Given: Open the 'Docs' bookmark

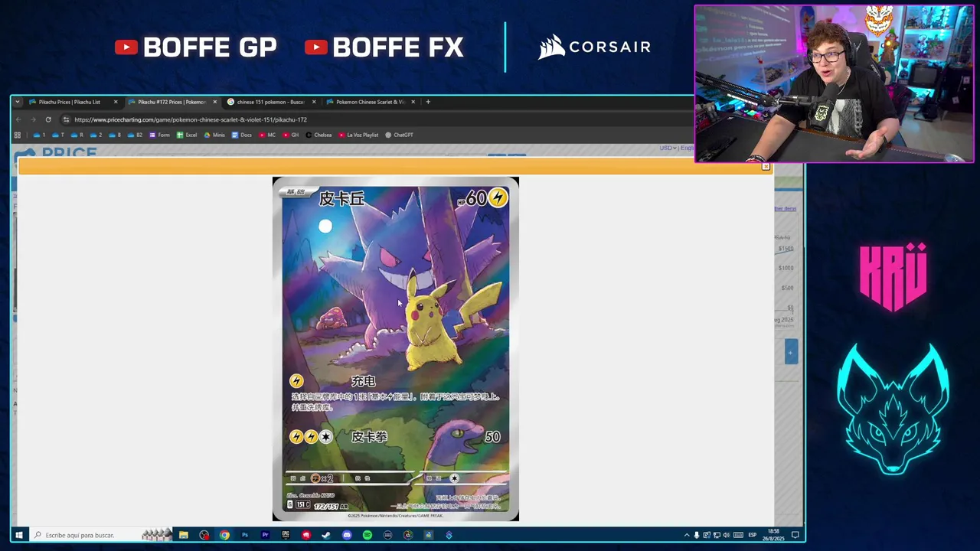Looking at the screenshot, I should click(x=241, y=135).
